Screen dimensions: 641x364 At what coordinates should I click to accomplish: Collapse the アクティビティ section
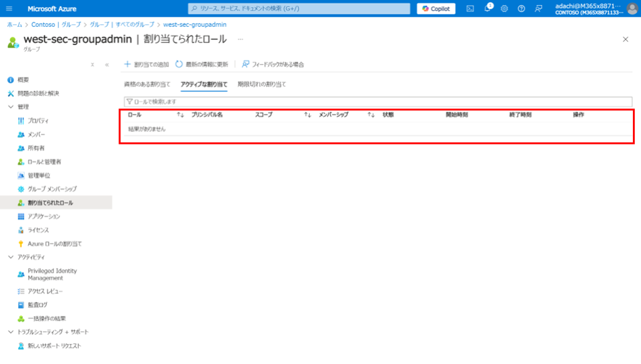click(x=11, y=257)
